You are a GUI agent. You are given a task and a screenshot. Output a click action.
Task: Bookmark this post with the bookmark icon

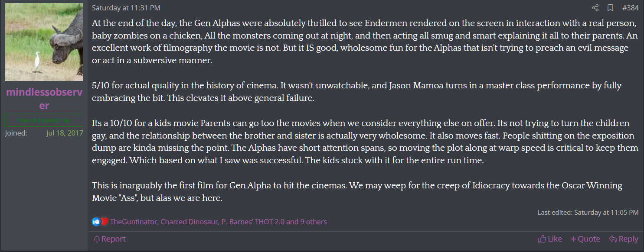click(x=610, y=8)
